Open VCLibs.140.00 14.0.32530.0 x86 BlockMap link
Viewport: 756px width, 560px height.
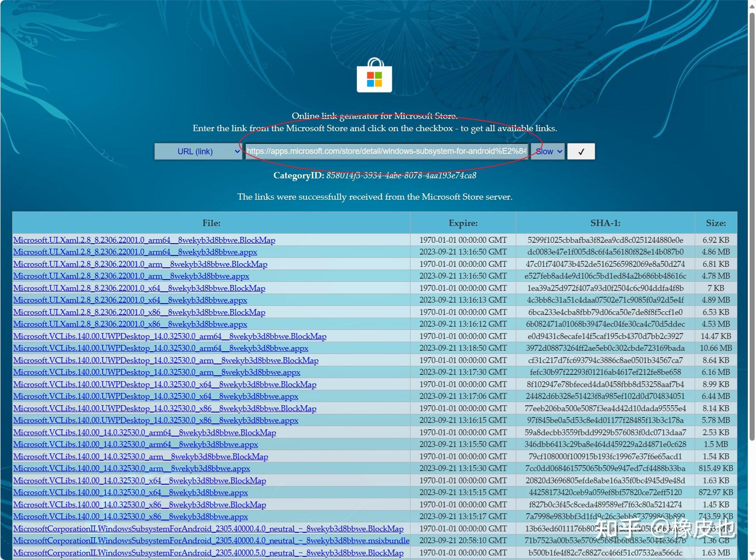140,505
